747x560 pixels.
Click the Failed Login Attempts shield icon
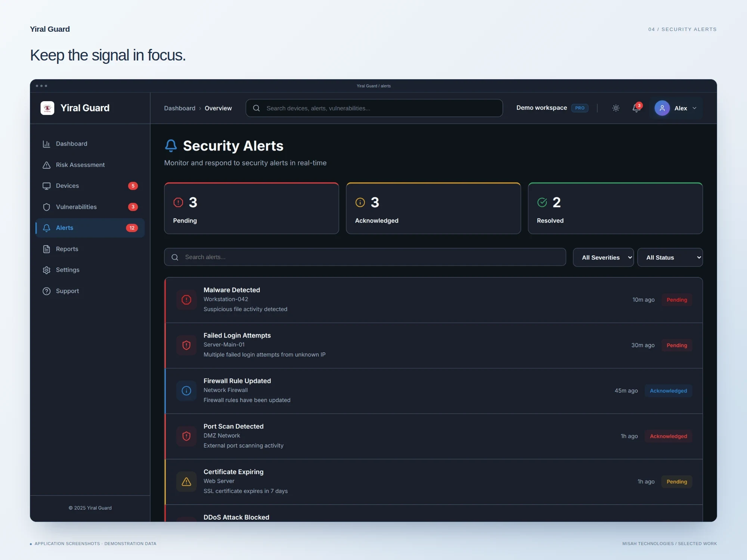pos(186,345)
